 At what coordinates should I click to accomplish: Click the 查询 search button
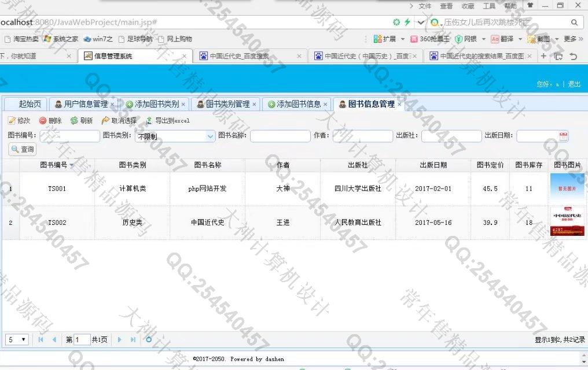pos(23,149)
